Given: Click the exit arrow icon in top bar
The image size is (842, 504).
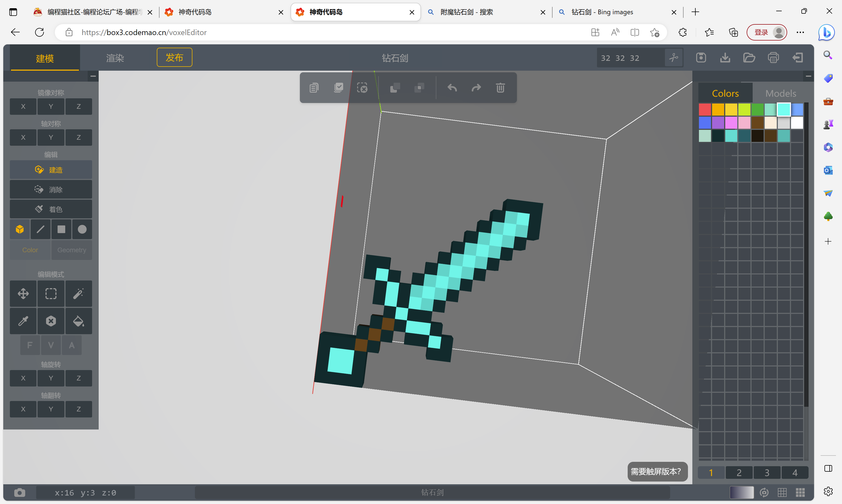Looking at the screenshot, I should (x=798, y=58).
